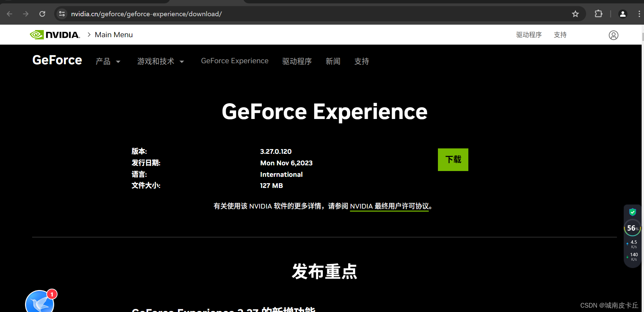Image resolution: width=644 pixels, height=312 pixels.
Task: Open the browser extensions puzzle icon
Action: point(598,14)
